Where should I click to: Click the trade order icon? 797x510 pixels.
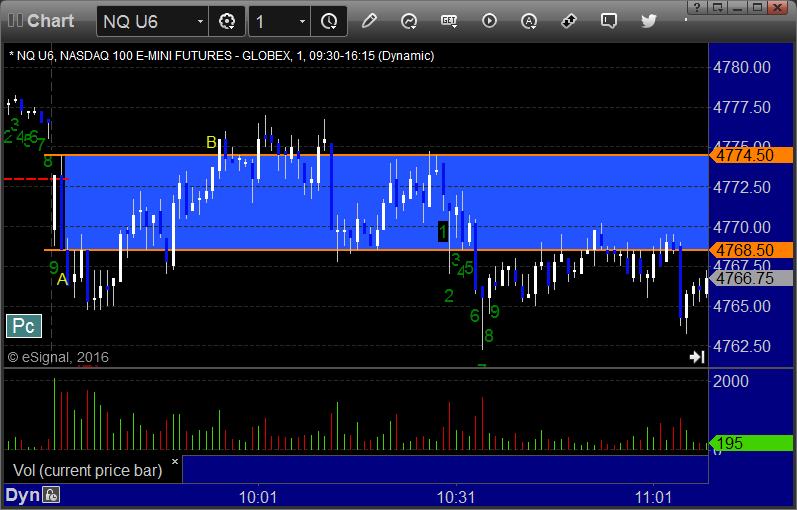pos(569,21)
